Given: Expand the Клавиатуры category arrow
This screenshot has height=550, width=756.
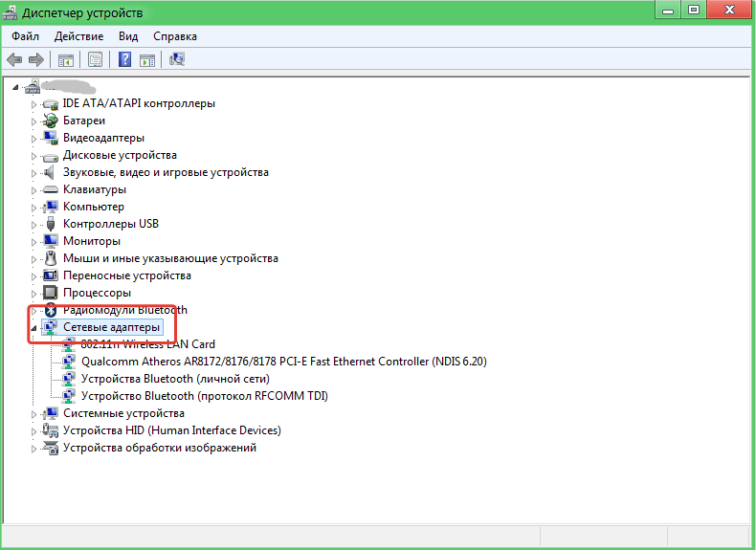Looking at the screenshot, I should (x=34, y=189).
